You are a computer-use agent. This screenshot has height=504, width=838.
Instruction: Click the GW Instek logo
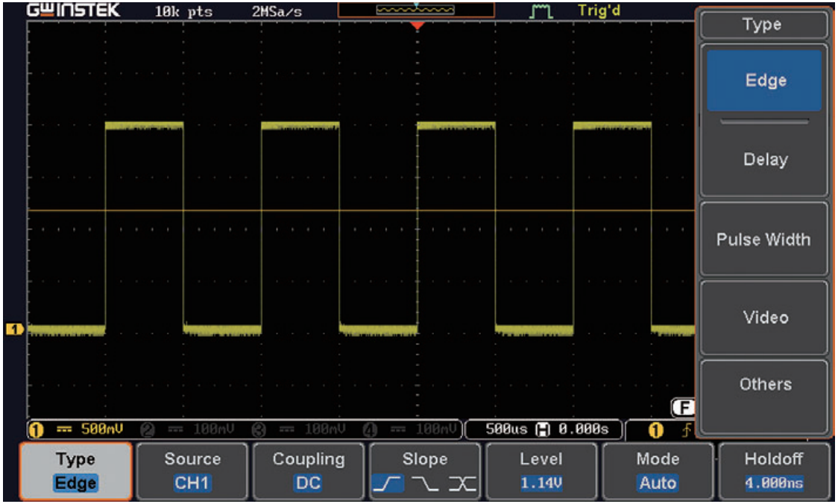tap(73, 10)
